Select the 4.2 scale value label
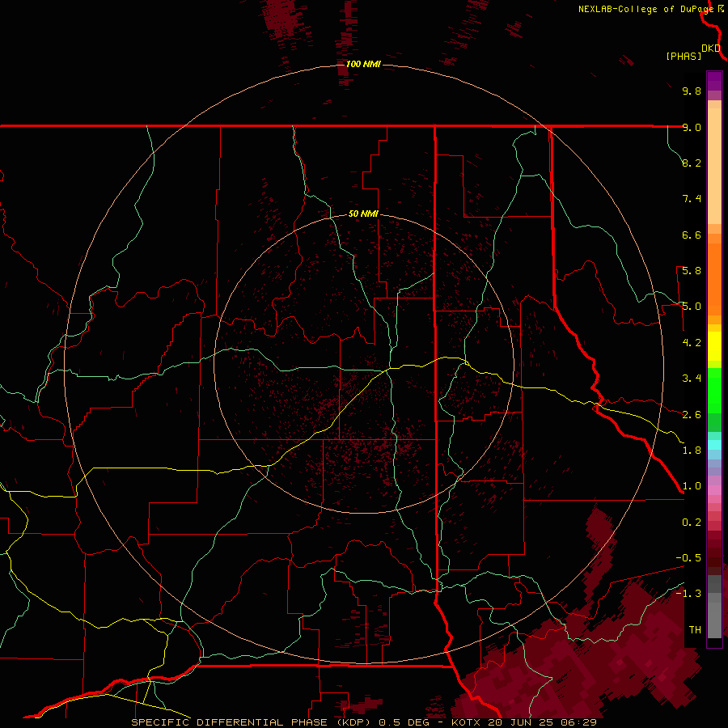 pos(692,343)
